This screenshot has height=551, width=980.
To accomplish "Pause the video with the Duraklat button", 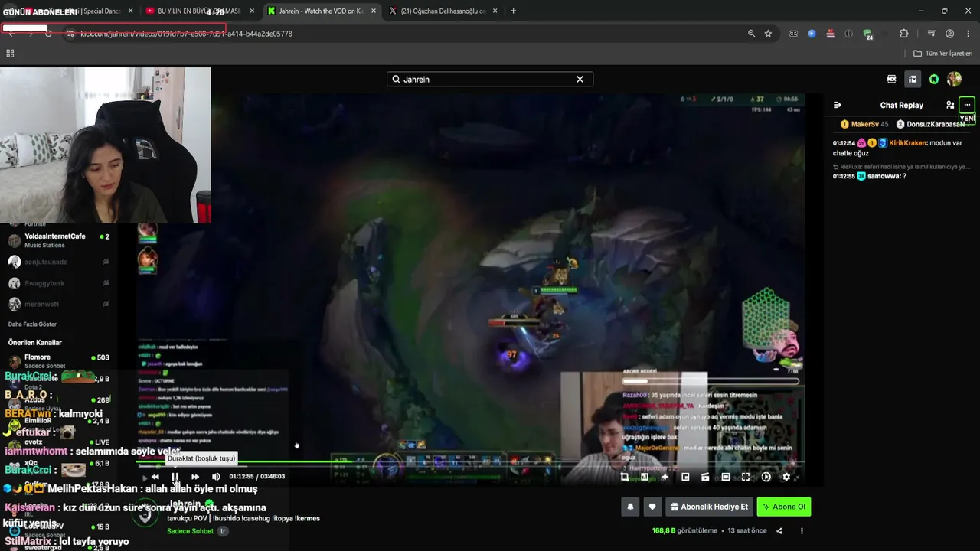I will pos(175,477).
